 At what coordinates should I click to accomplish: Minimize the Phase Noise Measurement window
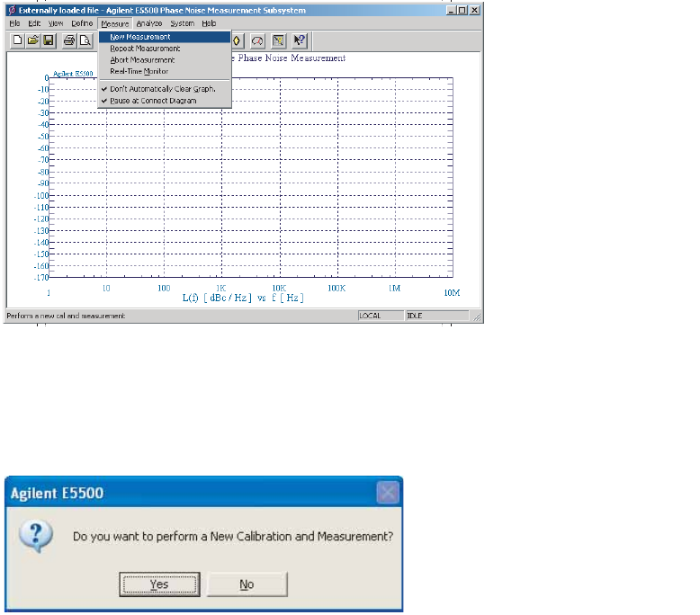[x=451, y=10]
